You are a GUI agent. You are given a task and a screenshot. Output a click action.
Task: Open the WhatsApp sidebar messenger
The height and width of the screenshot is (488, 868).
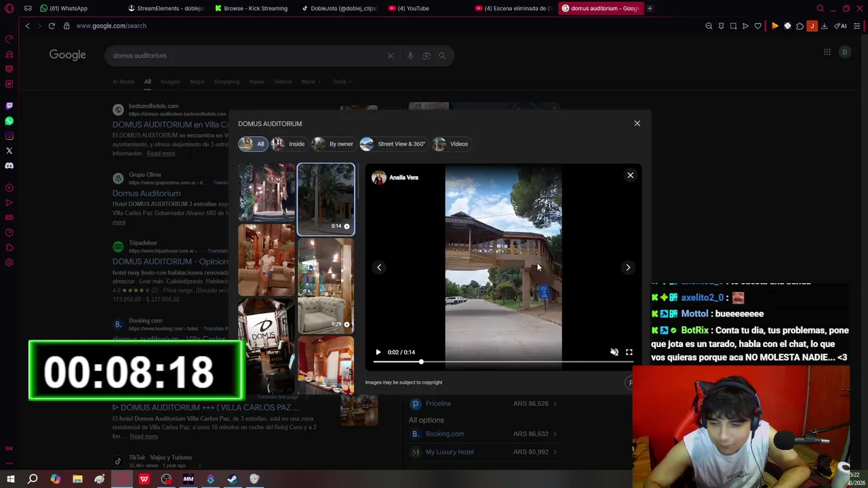[9, 121]
